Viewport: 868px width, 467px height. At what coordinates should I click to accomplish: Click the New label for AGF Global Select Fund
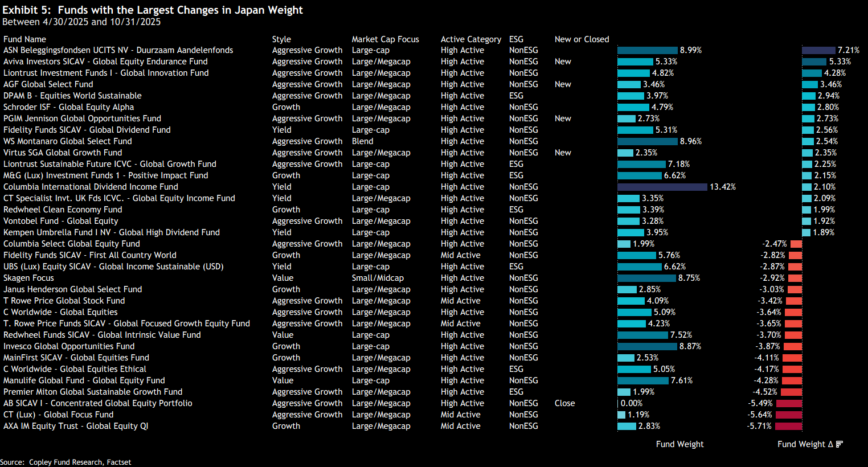click(563, 84)
